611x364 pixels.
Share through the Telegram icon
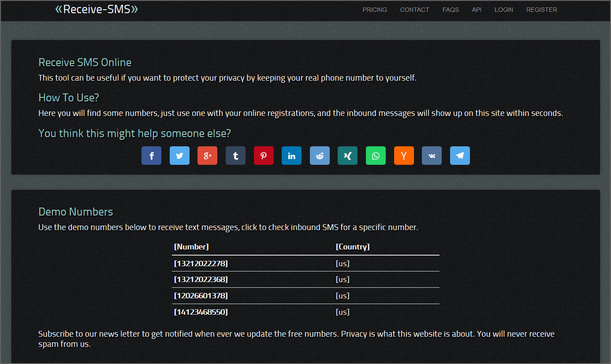[460, 156]
